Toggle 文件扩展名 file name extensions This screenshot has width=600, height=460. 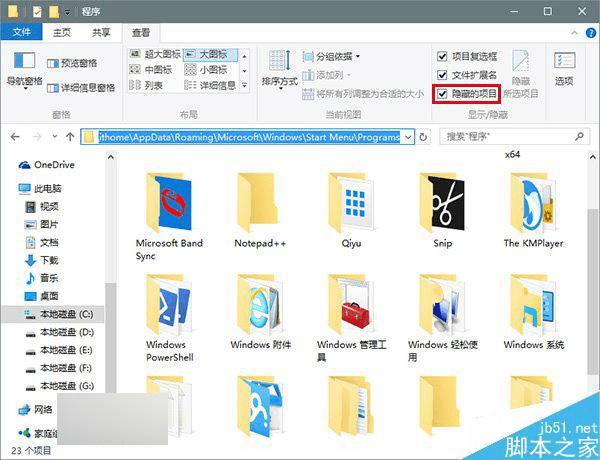[x=467, y=75]
